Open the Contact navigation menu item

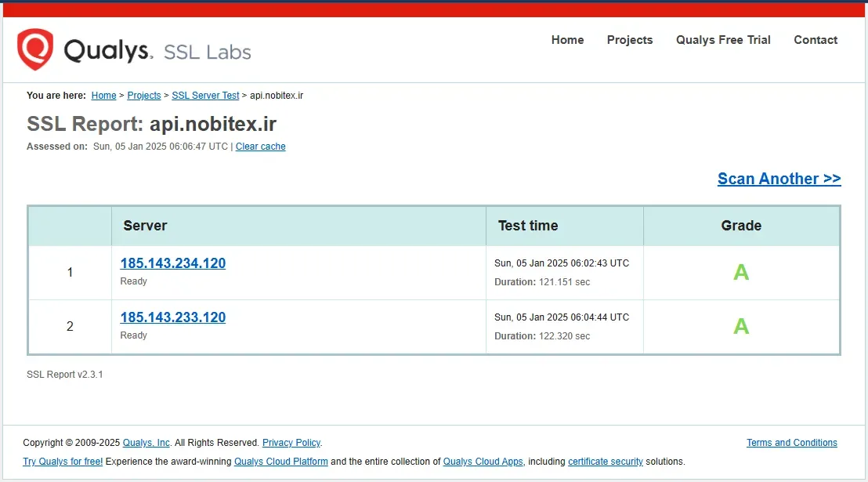[816, 40]
